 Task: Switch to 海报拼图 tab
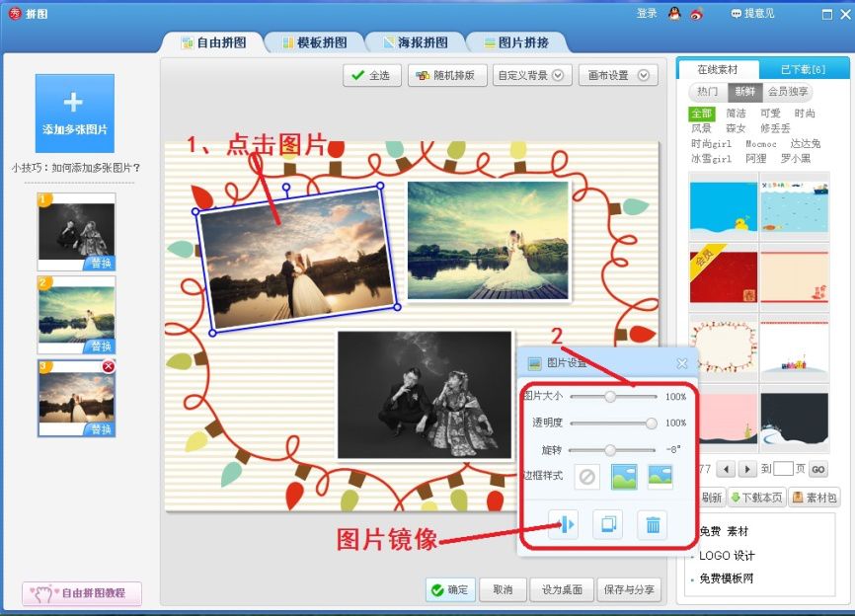416,42
